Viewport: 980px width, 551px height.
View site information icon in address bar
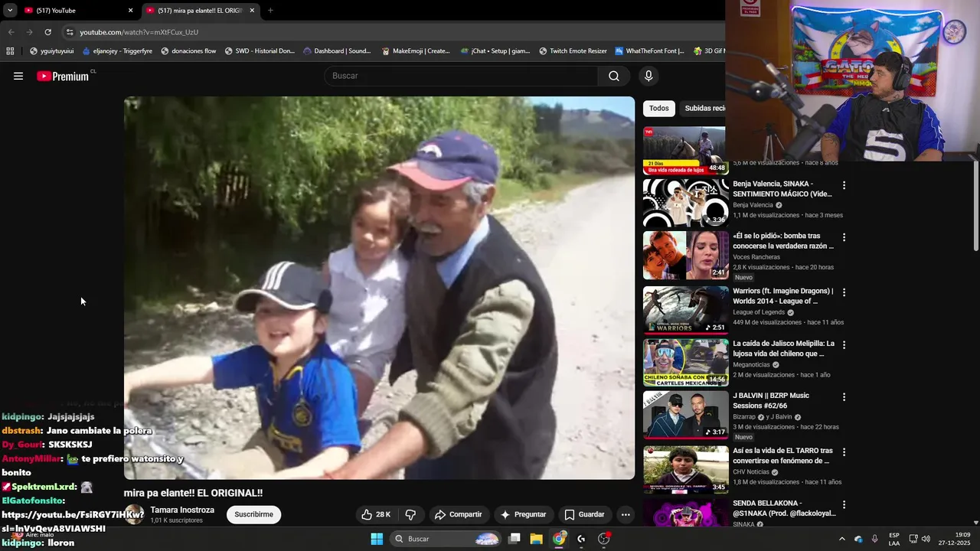tap(70, 32)
